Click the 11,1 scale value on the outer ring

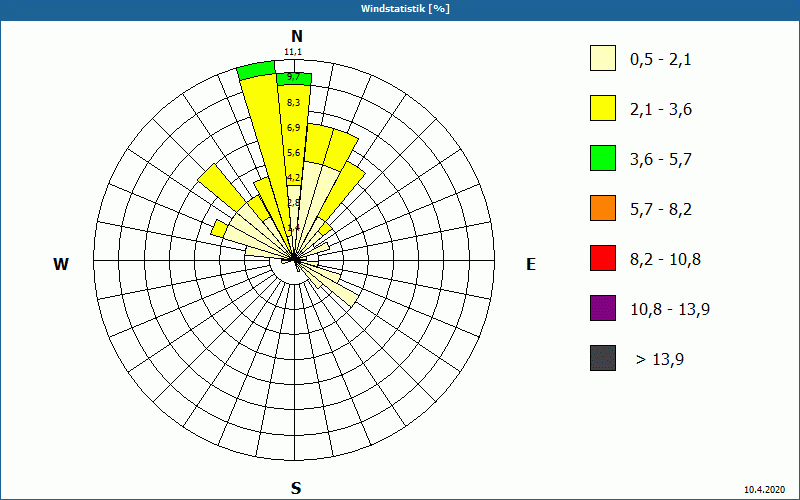pyautogui.click(x=293, y=52)
